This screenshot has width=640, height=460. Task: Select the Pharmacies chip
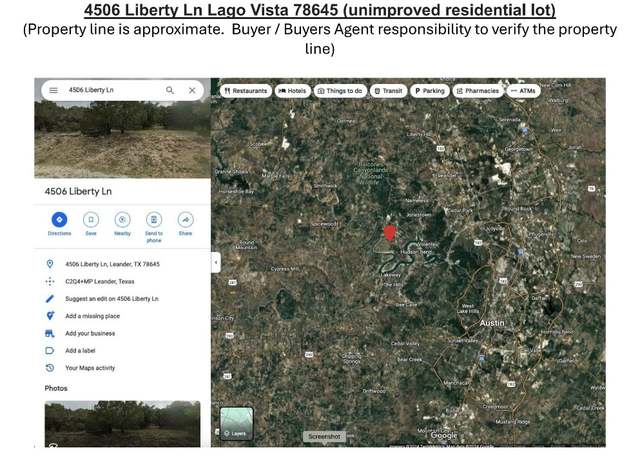tap(478, 91)
